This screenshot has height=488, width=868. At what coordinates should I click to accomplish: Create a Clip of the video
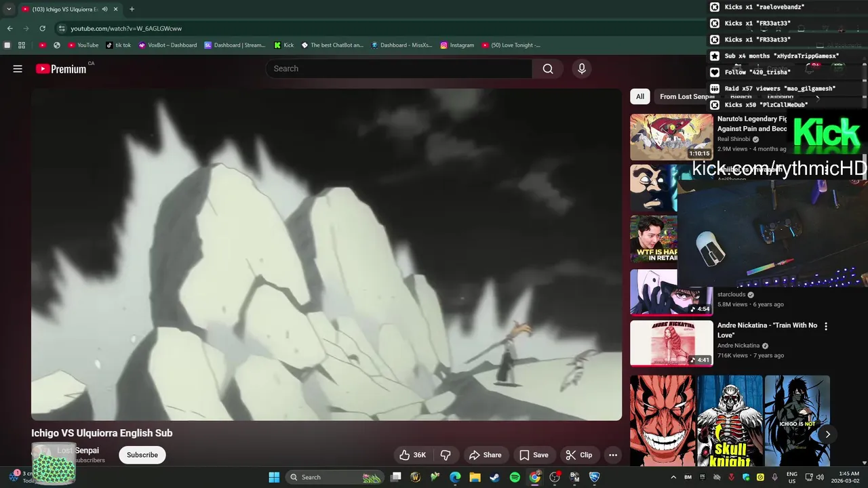pyautogui.click(x=579, y=455)
